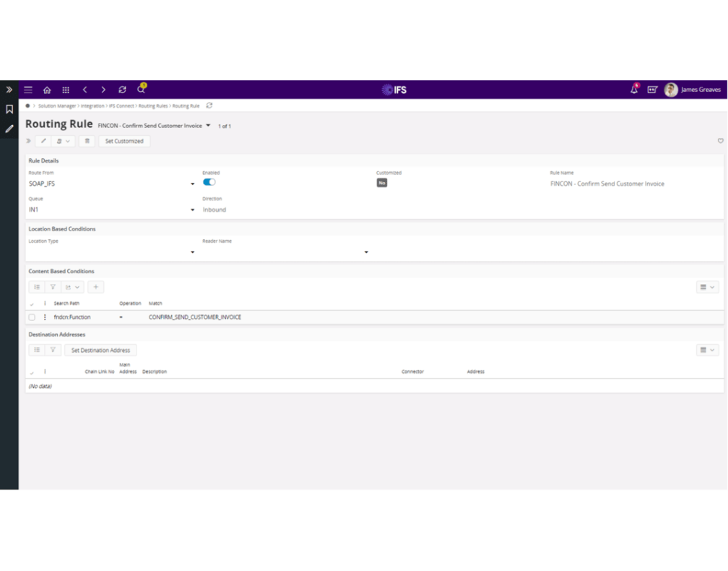Select the fndcn:Function row checkbox
Screen dimensions: 728x571
(x=32, y=317)
